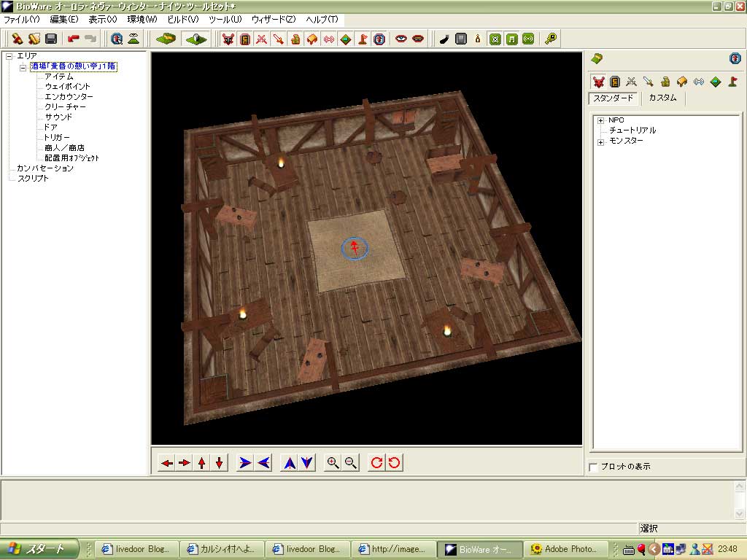747x560 pixels.
Task: Click the door icon in main toolbar
Action: pyautogui.click(x=245, y=39)
